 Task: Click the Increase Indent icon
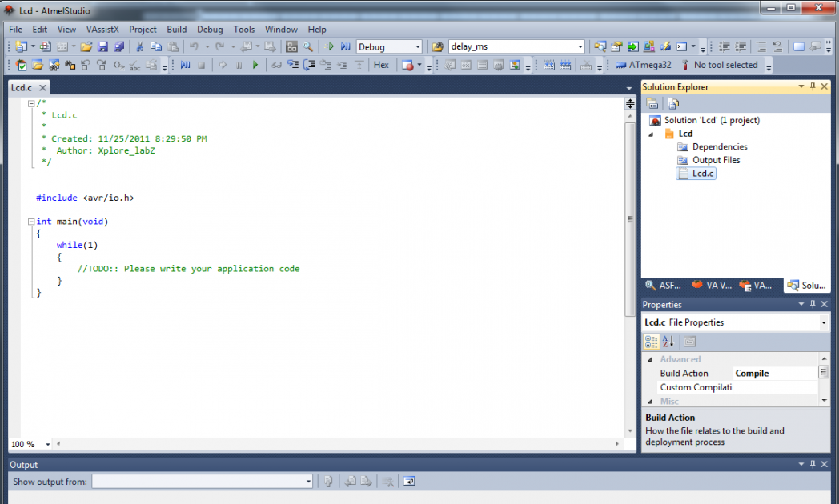tap(741, 46)
